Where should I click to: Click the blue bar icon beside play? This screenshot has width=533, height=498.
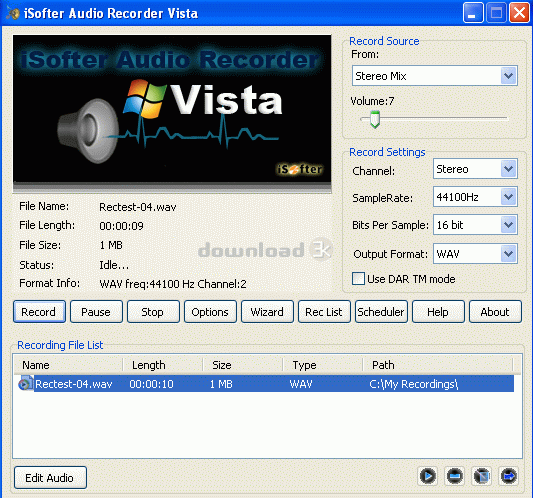click(x=454, y=476)
